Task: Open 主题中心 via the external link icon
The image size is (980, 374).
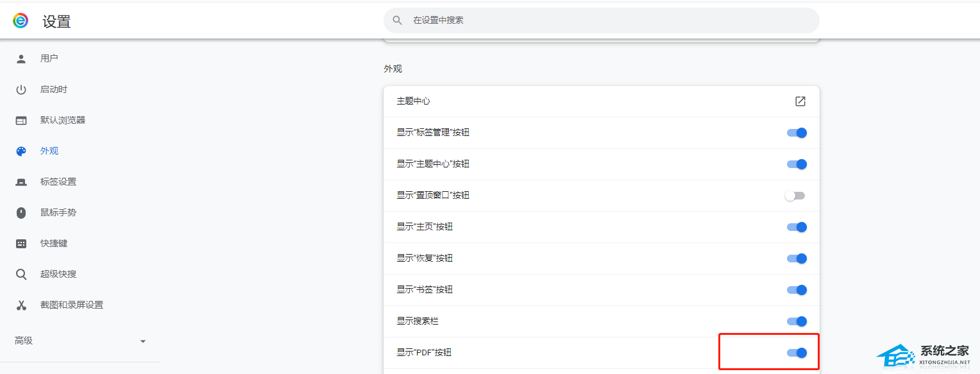Action: [x=800, y=101]
